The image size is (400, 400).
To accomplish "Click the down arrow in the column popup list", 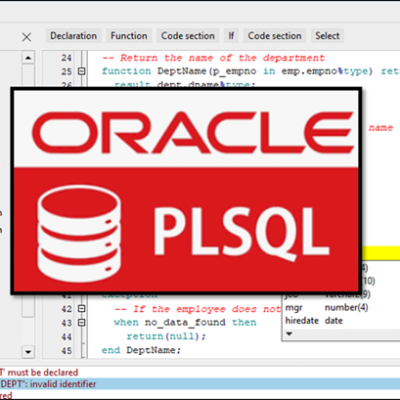I will coord(289,334).
